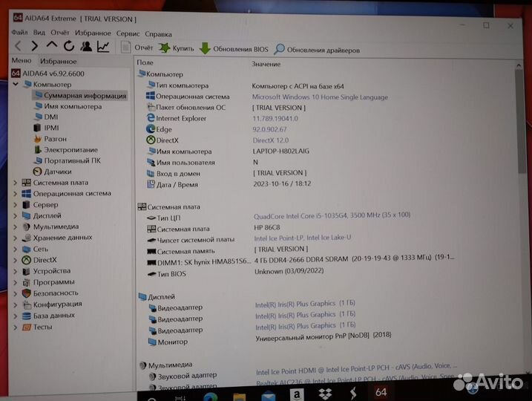Click the Устройства tree icon

click(27, 271)
